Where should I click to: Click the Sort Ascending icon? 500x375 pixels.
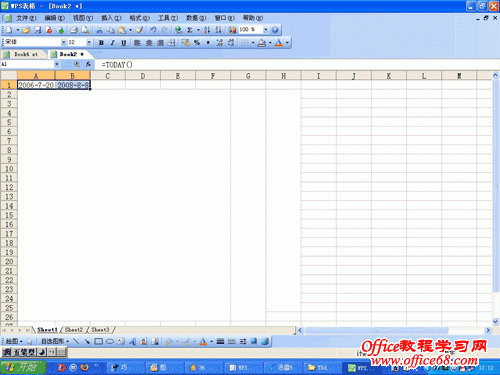[207, 30]
